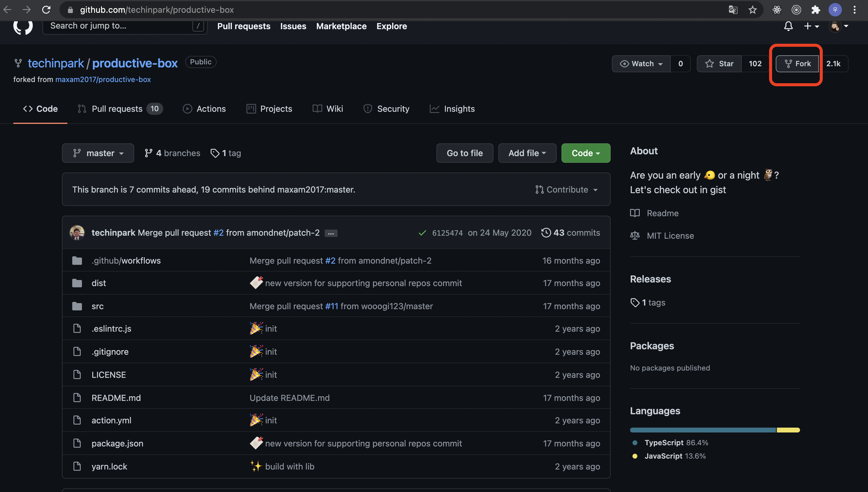Image resolution: width=868 pixels, height=492 pixels.
Task: Expand the green Code dropdown
Action: coord(585,153)
